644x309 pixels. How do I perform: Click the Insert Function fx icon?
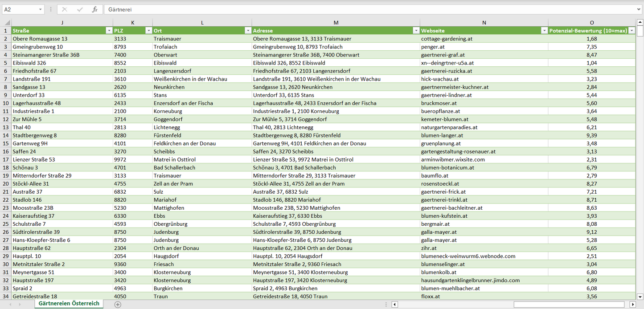94,9
